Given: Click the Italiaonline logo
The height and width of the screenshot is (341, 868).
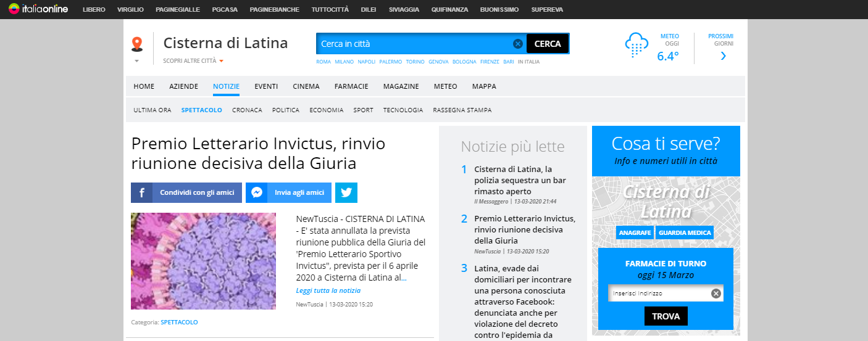Looking at the screenshot, I should [x=38, y=9].
